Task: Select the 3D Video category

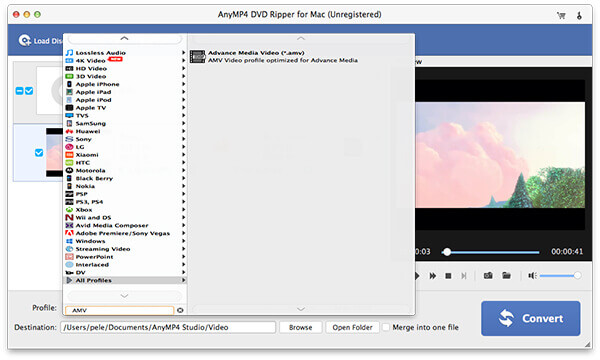Action: tap(125, 77)
